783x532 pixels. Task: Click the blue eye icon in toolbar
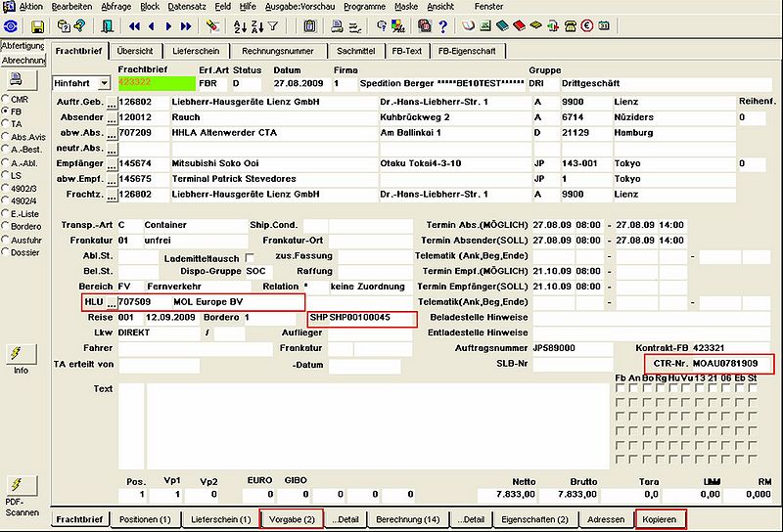coord(11,26)
